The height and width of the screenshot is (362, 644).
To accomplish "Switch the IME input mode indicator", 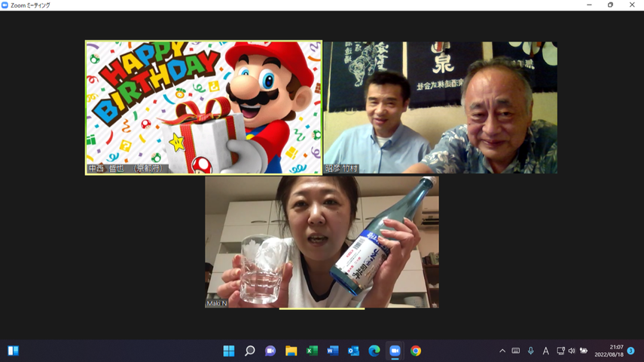I will tap(545, 351).
